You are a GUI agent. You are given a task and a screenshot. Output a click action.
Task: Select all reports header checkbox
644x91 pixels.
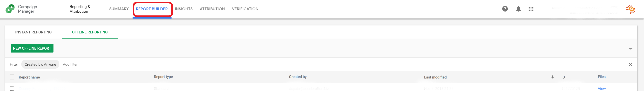pyautogui.click(x=12, y=77)
